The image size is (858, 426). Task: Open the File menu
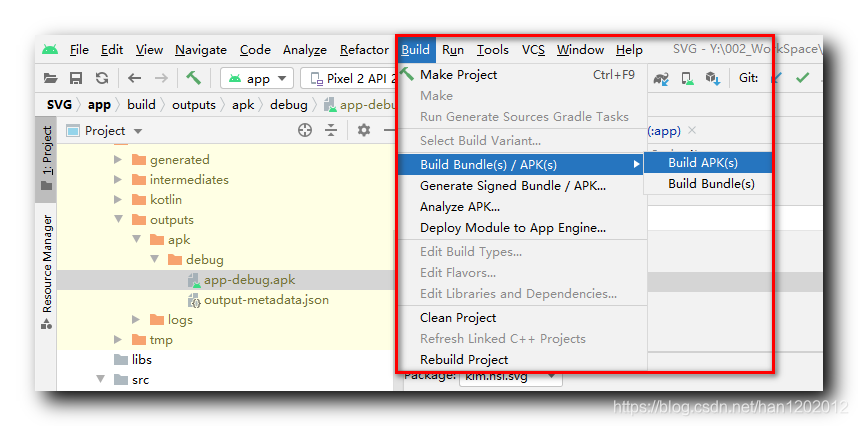pos(79,50)
